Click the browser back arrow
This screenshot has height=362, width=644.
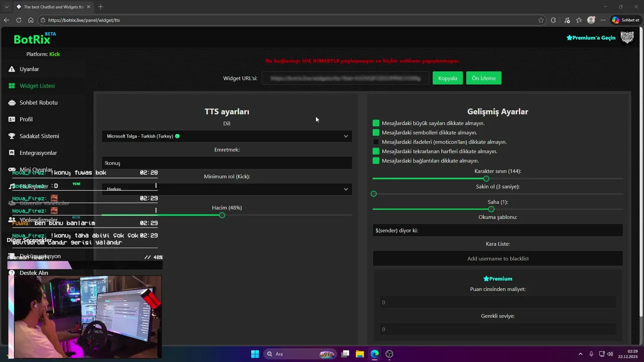7,20
